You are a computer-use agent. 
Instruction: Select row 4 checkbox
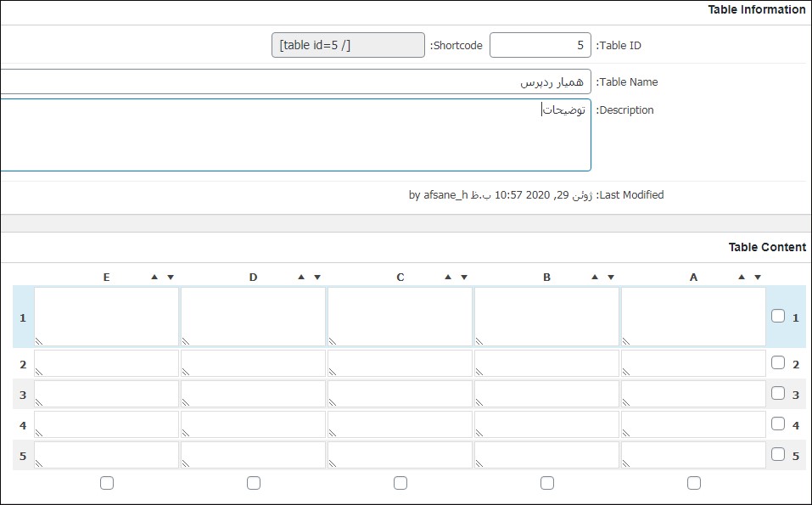778,424
